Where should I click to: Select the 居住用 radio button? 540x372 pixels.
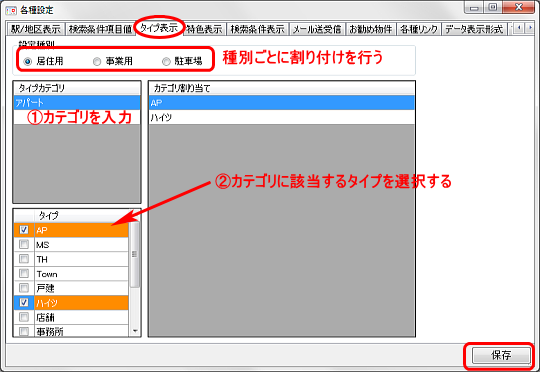click(28, 62)
